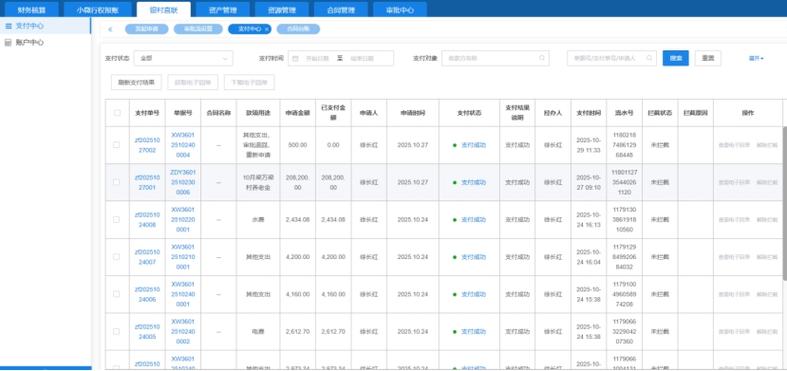Click the blue 搜索 button

[676, 58]
